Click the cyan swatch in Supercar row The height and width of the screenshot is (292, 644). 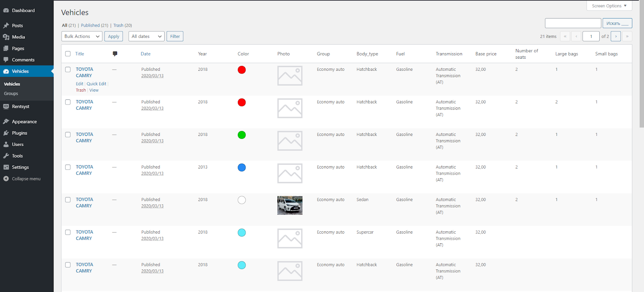point(242,233)
